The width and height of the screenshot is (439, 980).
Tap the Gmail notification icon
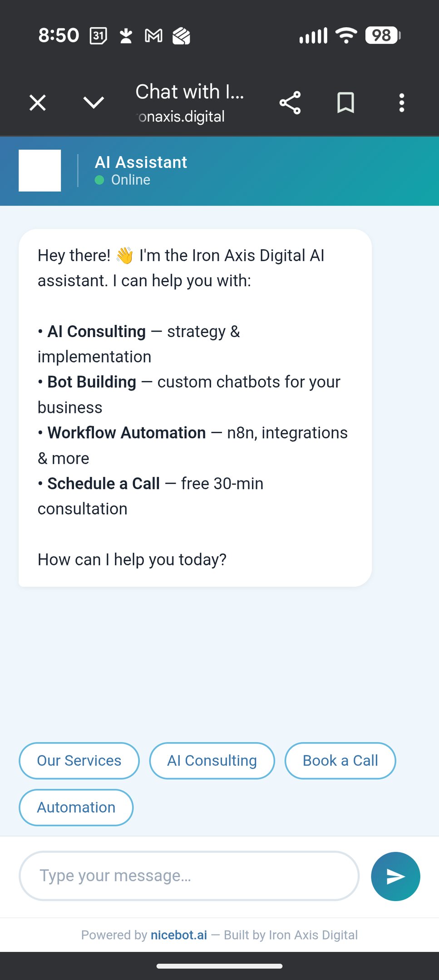click(x=153, y=35)
